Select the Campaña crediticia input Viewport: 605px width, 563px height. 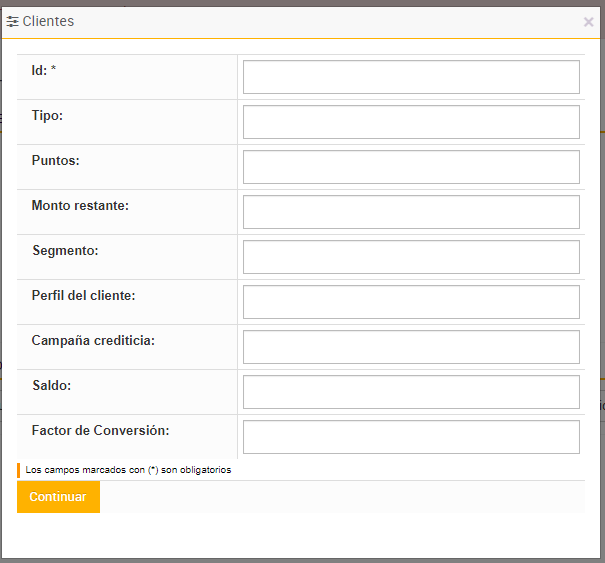tap(411, 347)
